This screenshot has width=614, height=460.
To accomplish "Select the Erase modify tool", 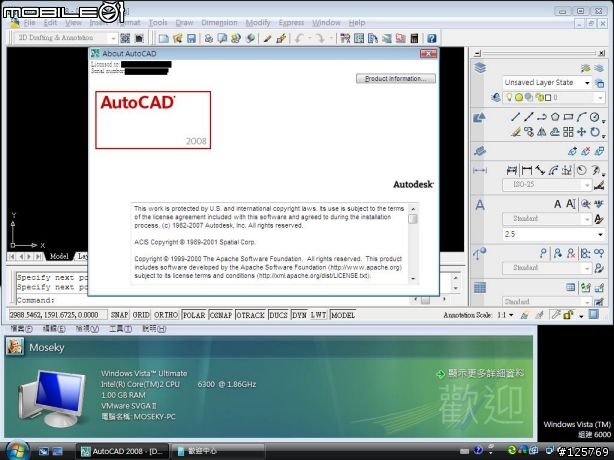I will (x=516, y=132).
